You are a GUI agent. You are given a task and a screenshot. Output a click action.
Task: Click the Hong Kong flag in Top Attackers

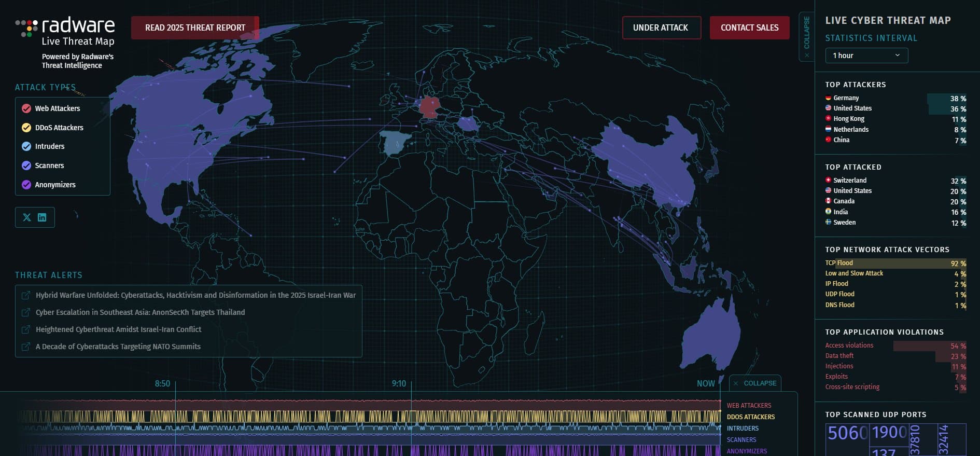tap(829, 119)
